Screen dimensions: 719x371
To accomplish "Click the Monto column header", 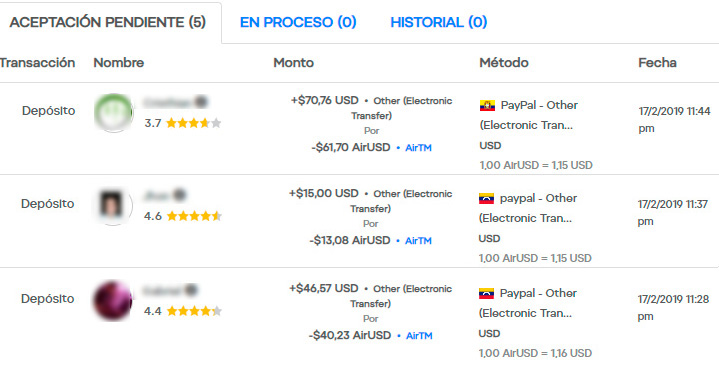I will (x=293, y=63).
